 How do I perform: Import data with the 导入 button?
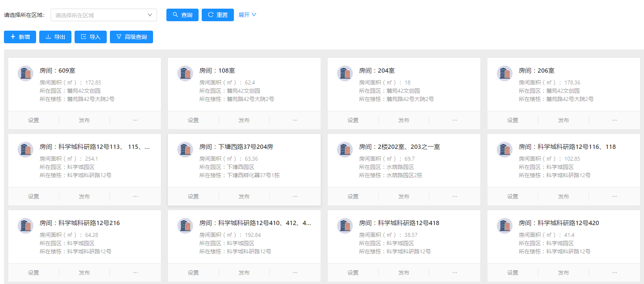coord(91,37)
